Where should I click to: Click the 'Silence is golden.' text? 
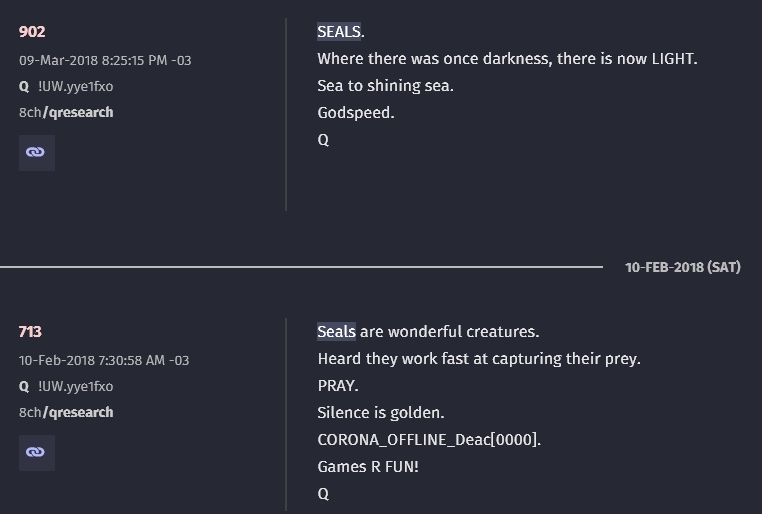[381, 412]
